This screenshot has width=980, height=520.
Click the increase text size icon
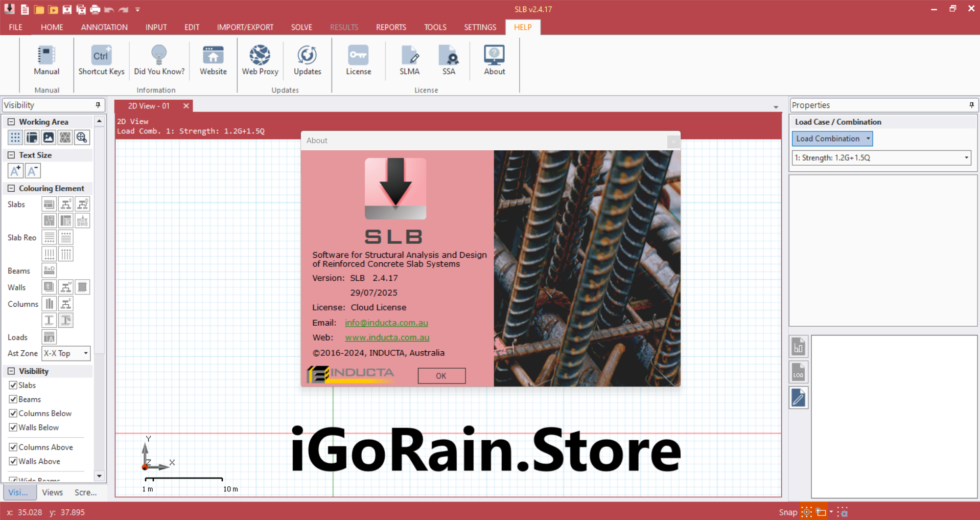tap(15, 171)
